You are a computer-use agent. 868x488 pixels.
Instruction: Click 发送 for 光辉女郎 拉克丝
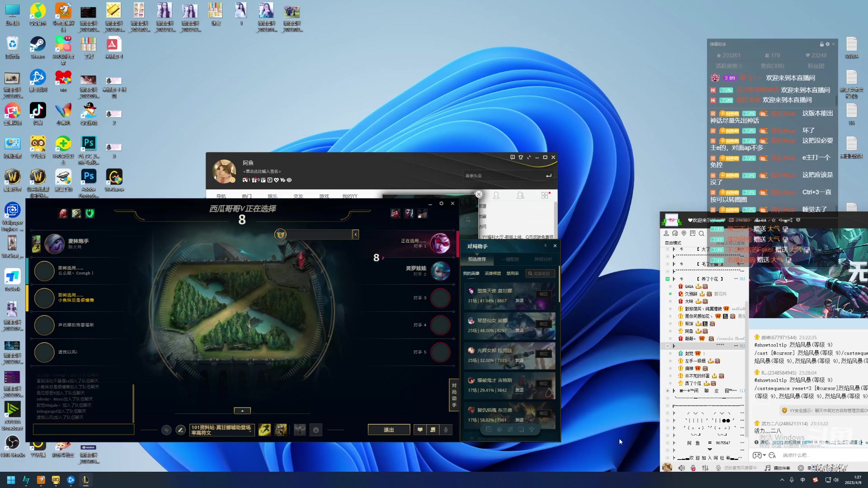pyautogui.click(x=519, y=360)
